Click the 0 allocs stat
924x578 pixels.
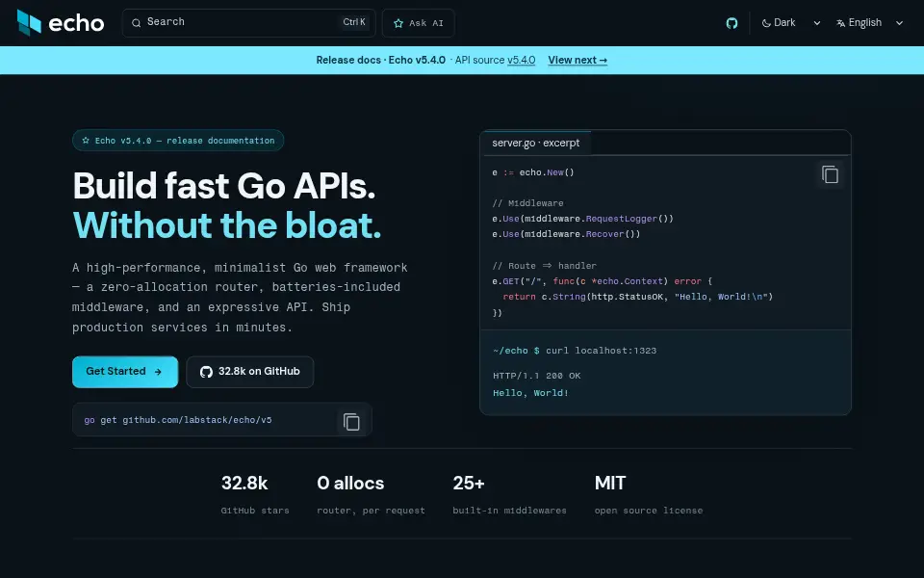tap(371, 494)
